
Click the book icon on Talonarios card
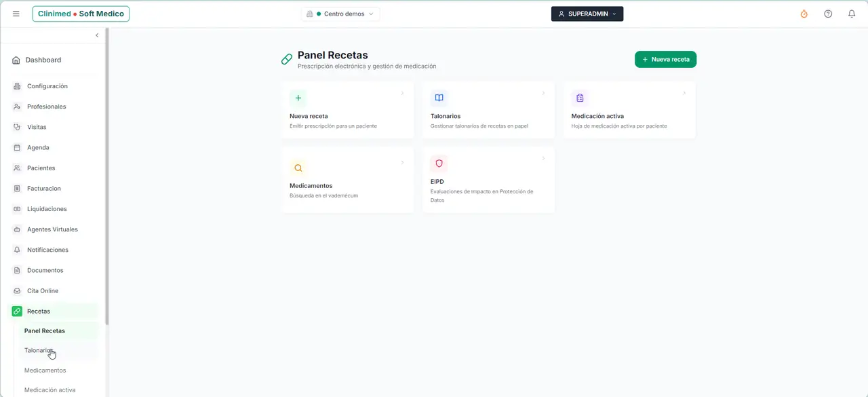coord(439,98)
